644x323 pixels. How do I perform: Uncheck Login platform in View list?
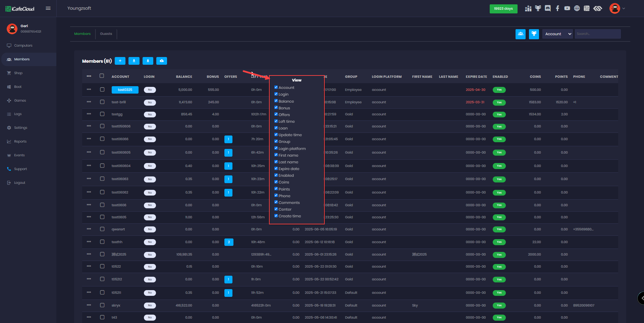tap(276, 148)
